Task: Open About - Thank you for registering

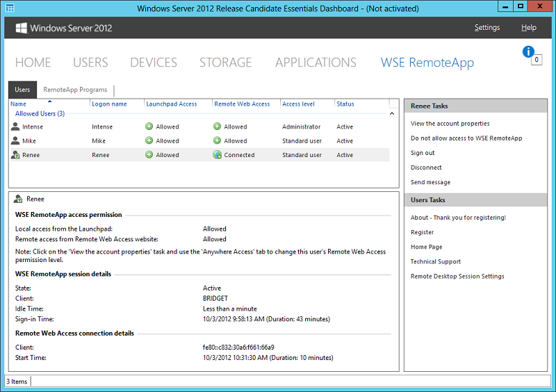Action: [458, 218]
